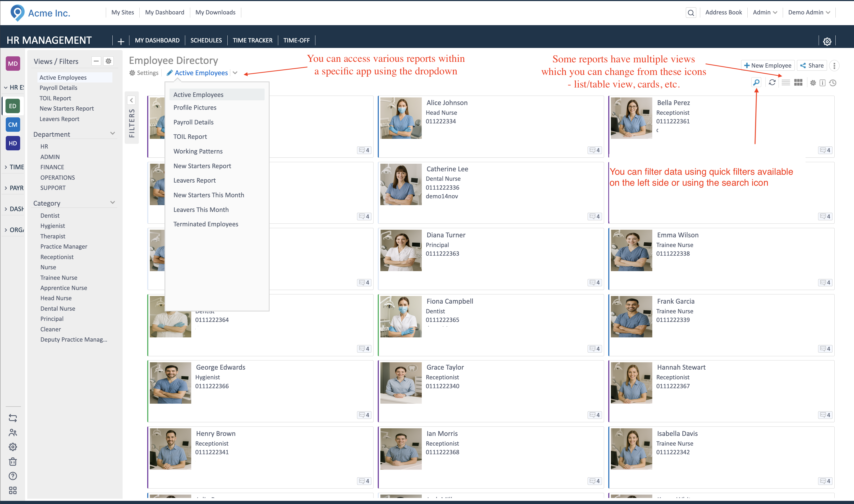The image size is (854, 504).
Task: Collapse the Category filter section
Action: pos(113,202)
